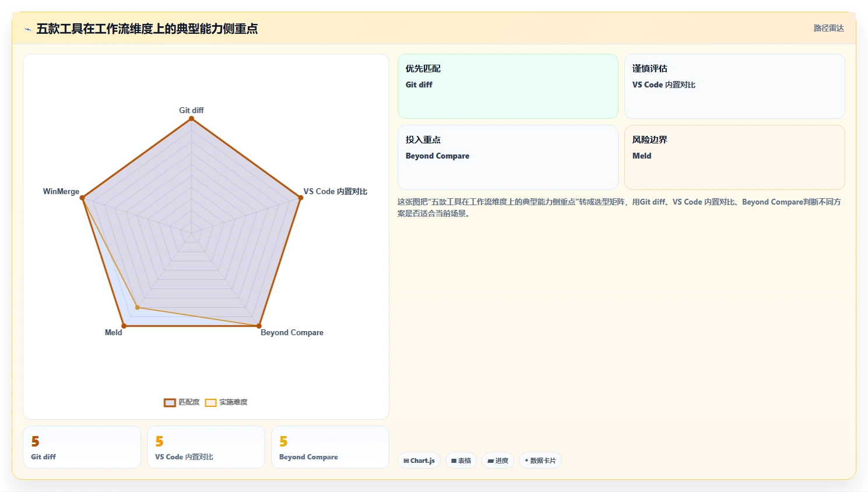Select the 优先匹配 Git diff card
Viewport: 868px width, 492px height.
[x=508, y=86]
